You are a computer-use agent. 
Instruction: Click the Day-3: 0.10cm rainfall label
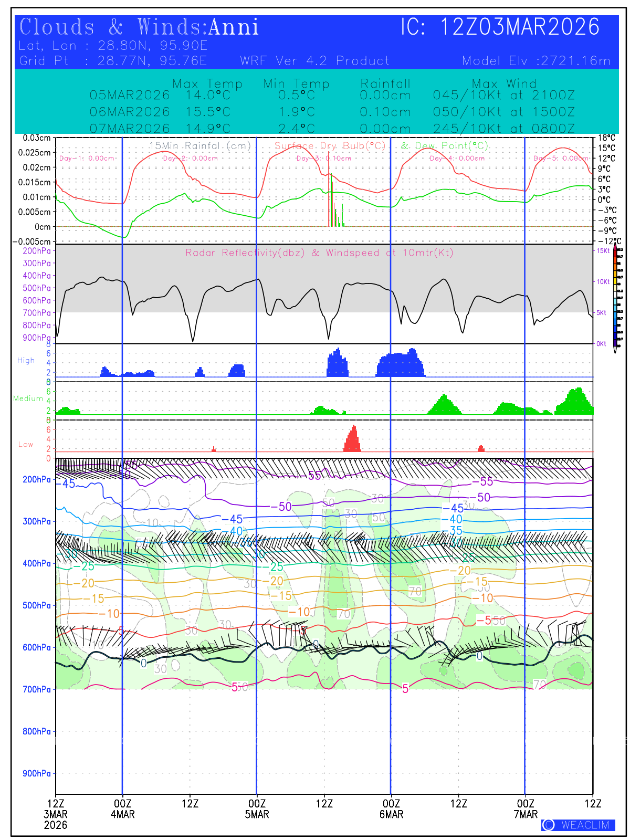pos(323,158)
